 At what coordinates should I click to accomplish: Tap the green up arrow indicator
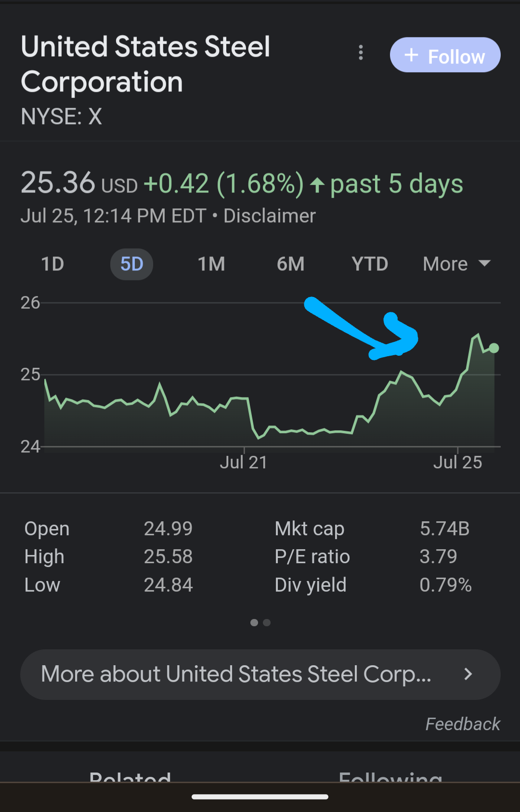317,184
